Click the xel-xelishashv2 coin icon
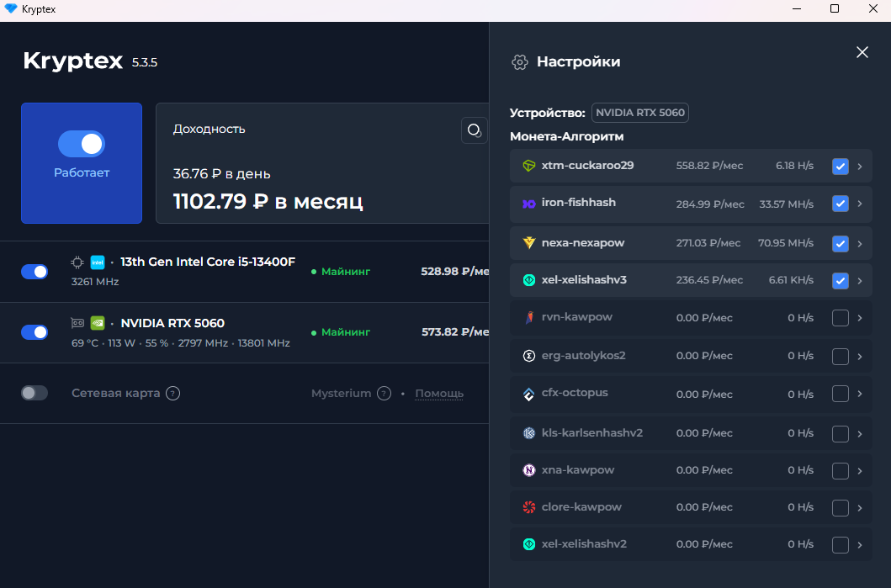Screen dimensions: 891x588 click(529, 544)
